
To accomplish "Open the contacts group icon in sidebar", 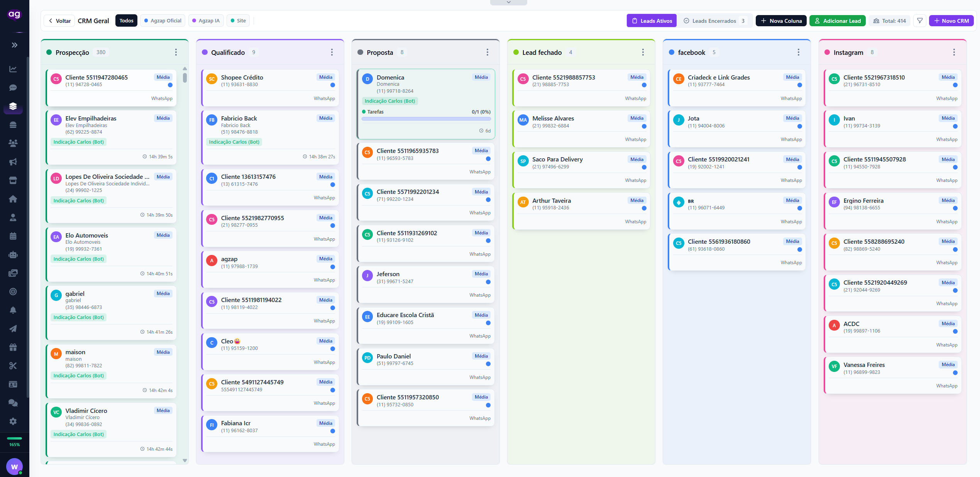I will coord(13,143).
